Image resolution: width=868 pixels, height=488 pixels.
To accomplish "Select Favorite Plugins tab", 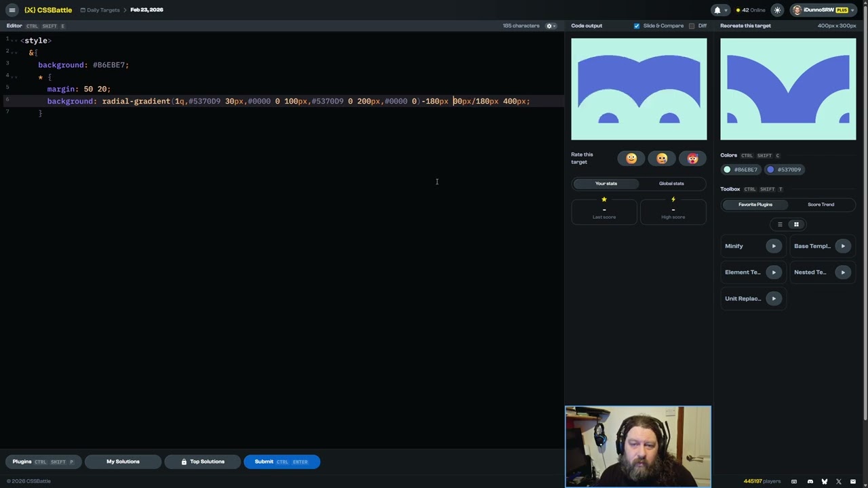I will coord(755,205).
